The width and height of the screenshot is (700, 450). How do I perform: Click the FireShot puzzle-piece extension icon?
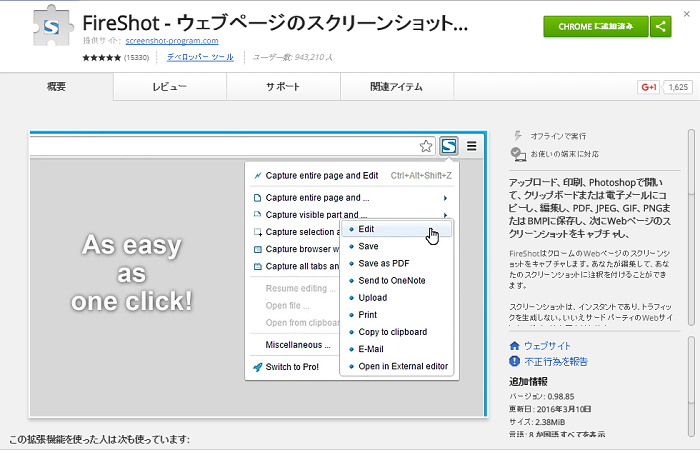click(53, 25)
